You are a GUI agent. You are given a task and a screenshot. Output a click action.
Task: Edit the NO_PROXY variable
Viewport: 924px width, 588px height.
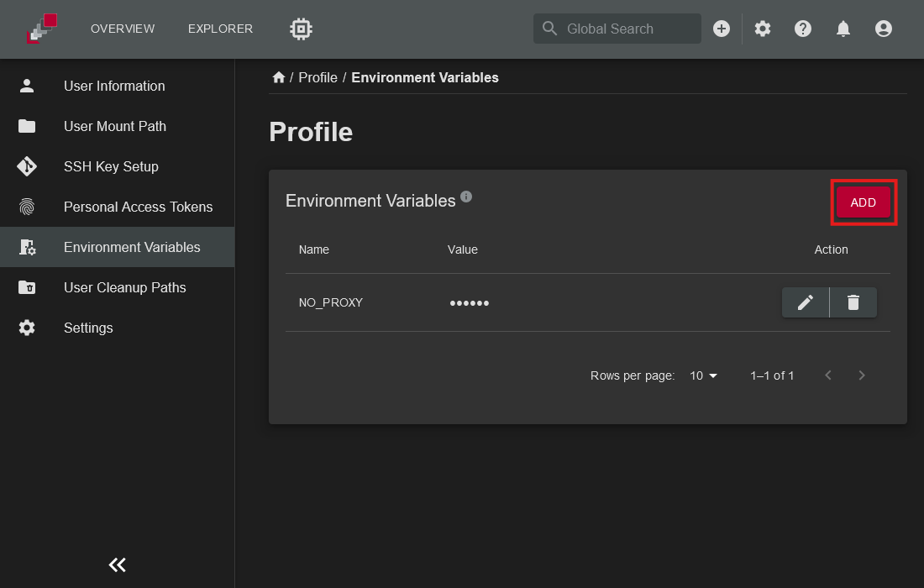click(x=805, y=302)
